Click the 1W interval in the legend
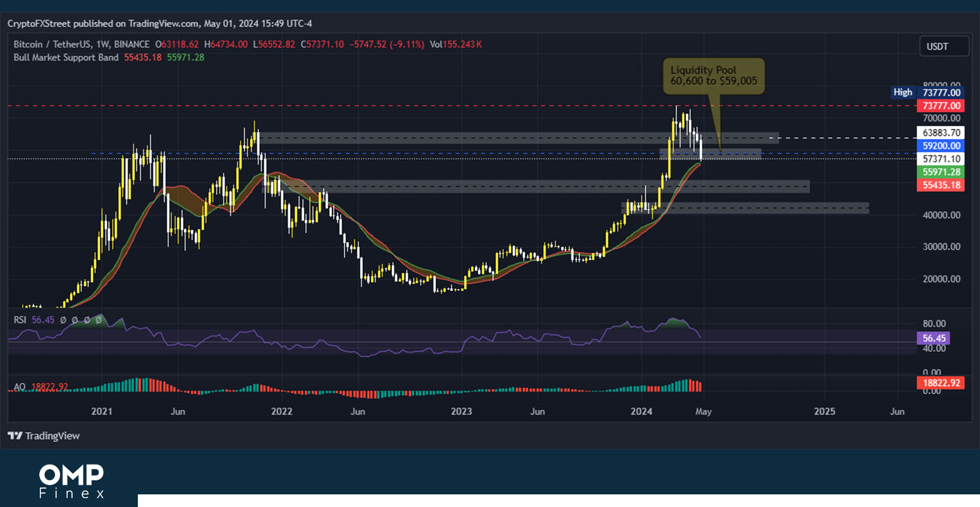The width and height of the screenshot is (980, 507). tap(102, 44)
